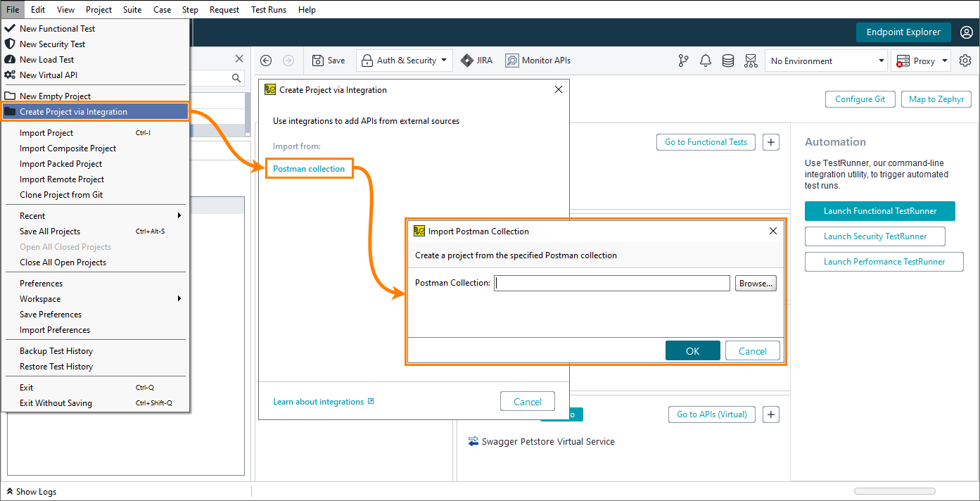980x501 pixels.
Task: Close the navigator panel with X icon
Action: pos(239,59)
